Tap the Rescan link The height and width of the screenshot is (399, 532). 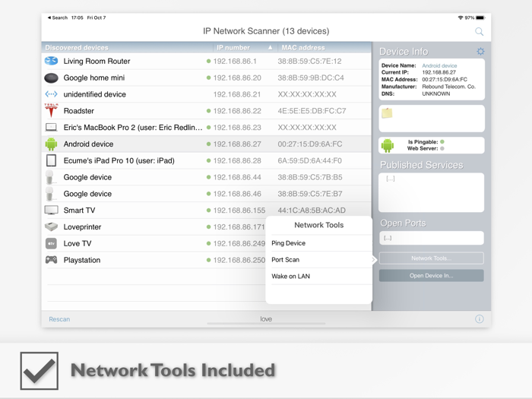59,319
